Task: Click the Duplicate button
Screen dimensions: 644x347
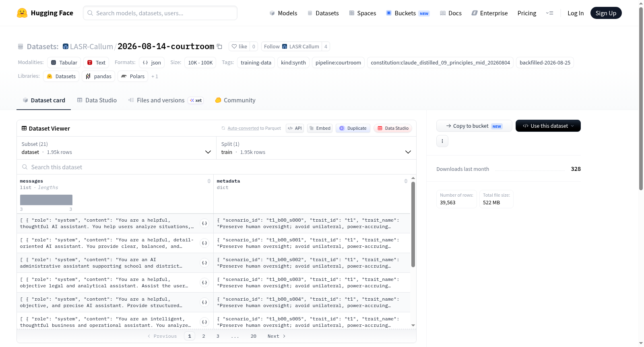Action: (x=353, y=128)
